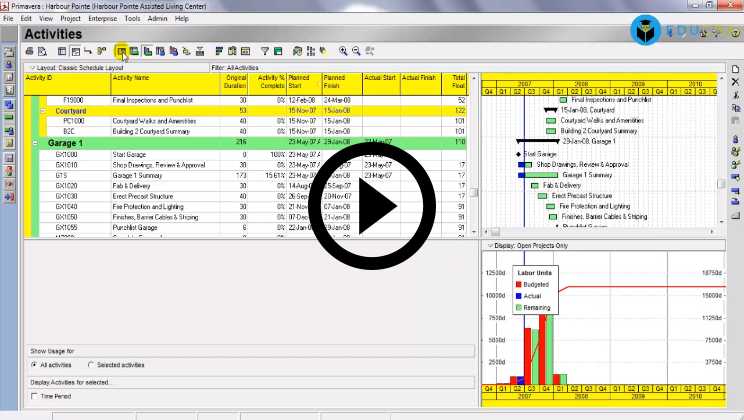Select the Selected activities radio button

click(91, 365)
